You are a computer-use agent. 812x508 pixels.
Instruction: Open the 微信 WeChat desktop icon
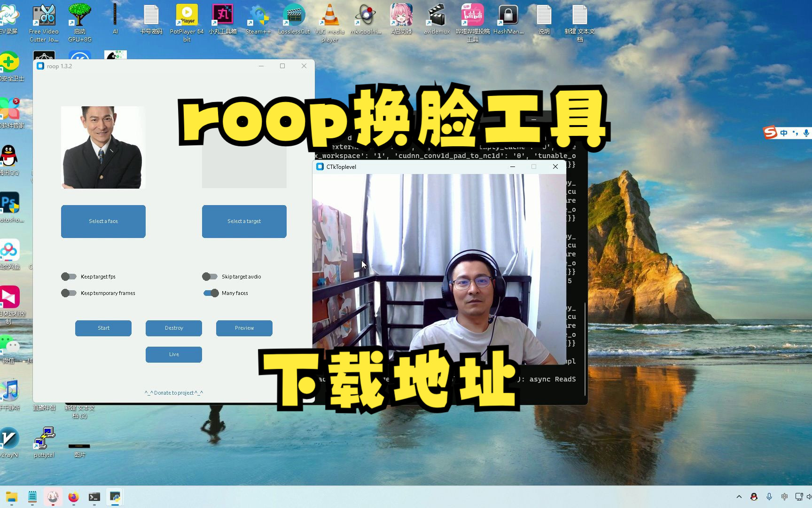pyautogui.click(x=10, y=348)
